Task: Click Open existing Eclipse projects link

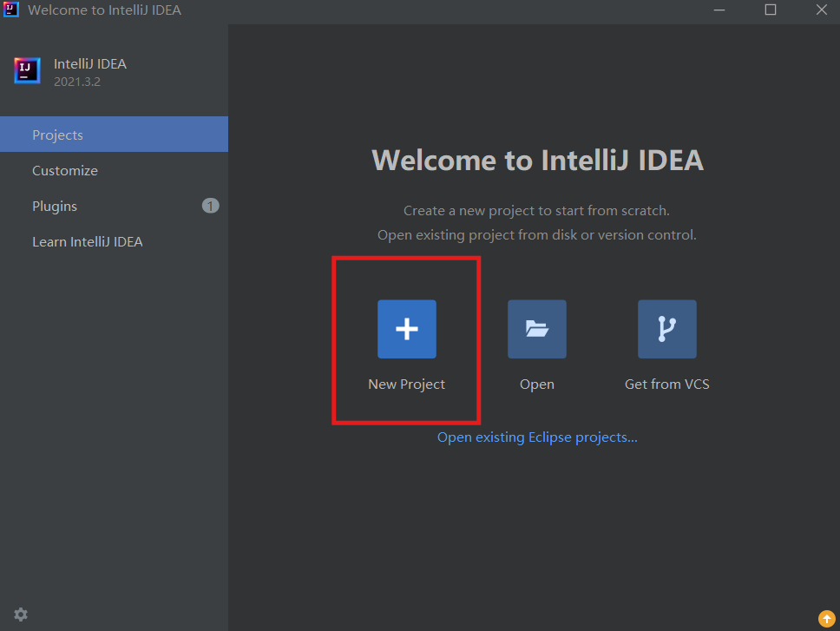Action: pos(537,437)
